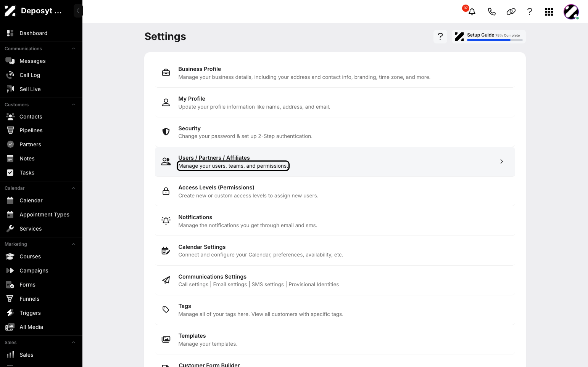This screenshot has width=588, height=367.
Task: Click the Users / Partners row chevron arrow
Action: [502, 162]
